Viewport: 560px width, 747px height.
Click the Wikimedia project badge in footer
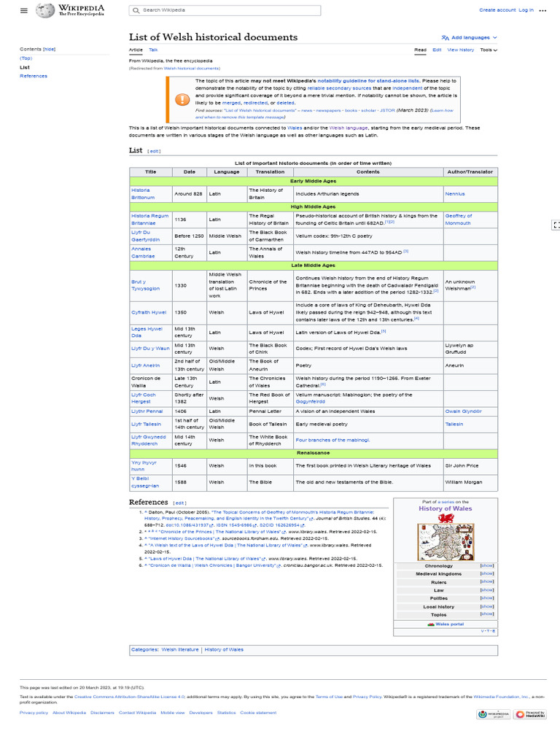(494, 714)
